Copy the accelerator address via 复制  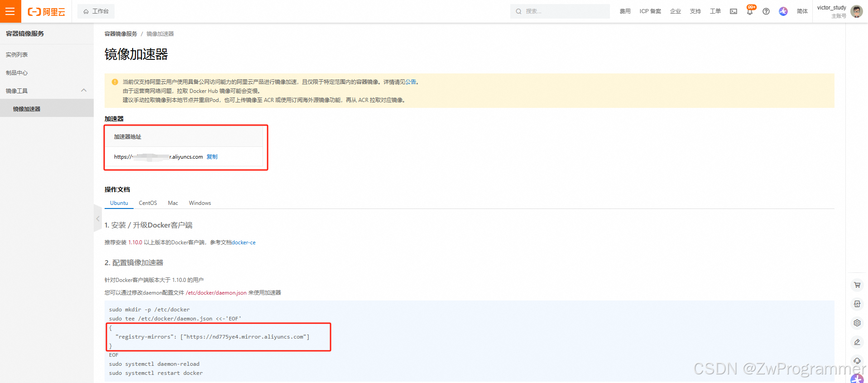click(x=212, y=157)
